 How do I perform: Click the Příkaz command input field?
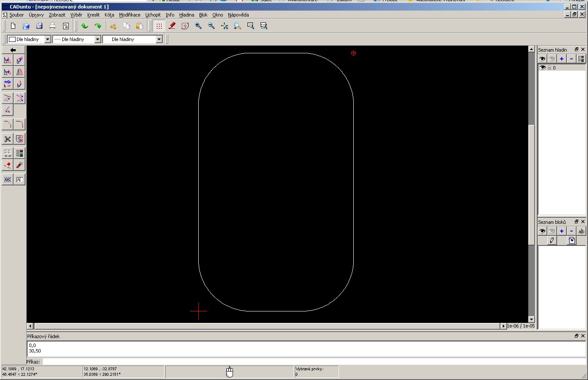tap(313, 362)
